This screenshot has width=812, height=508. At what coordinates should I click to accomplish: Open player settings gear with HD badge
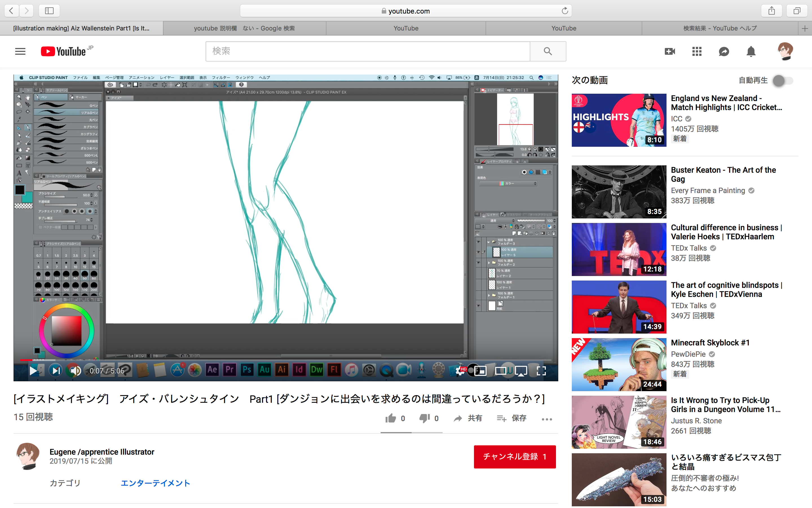click(460, 371)
